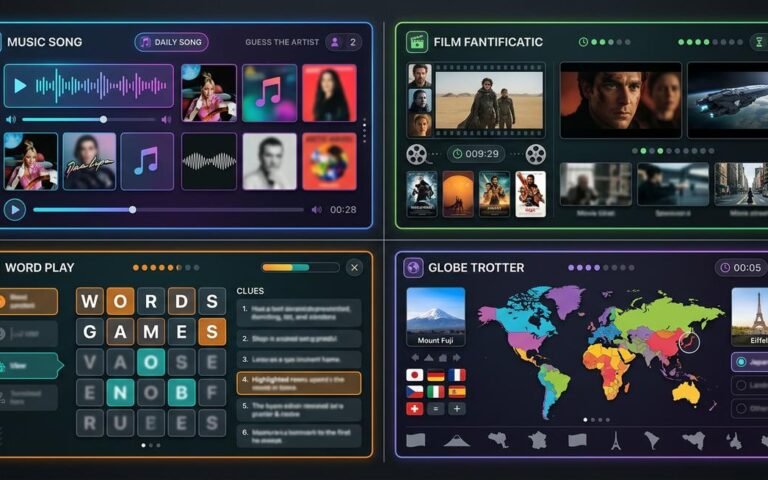Click the left film reel icon
This screenshot has width=768, height=480.
point(416,154)
